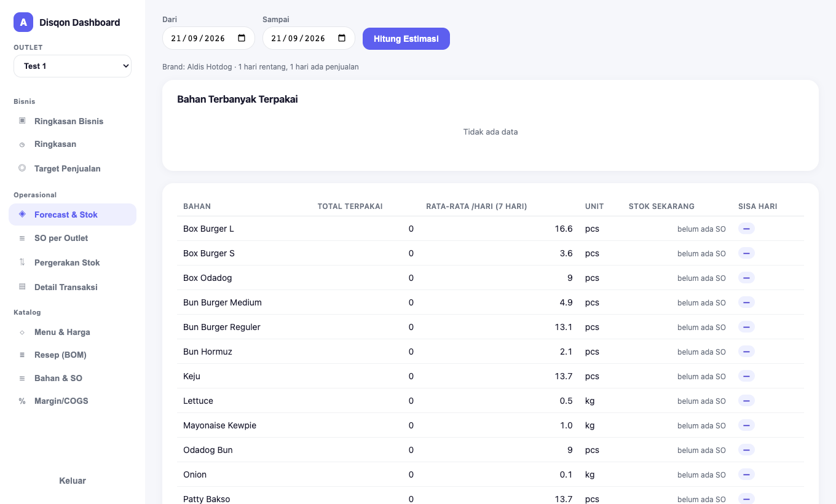This screenshot has width=836, height=504.
Task: Click the Bahan & SO list icon
Action: click(22, 378)
